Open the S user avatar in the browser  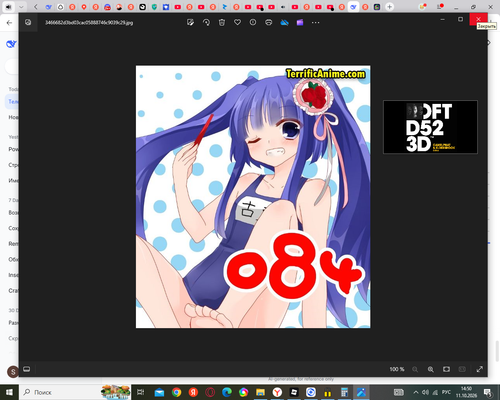13,372
